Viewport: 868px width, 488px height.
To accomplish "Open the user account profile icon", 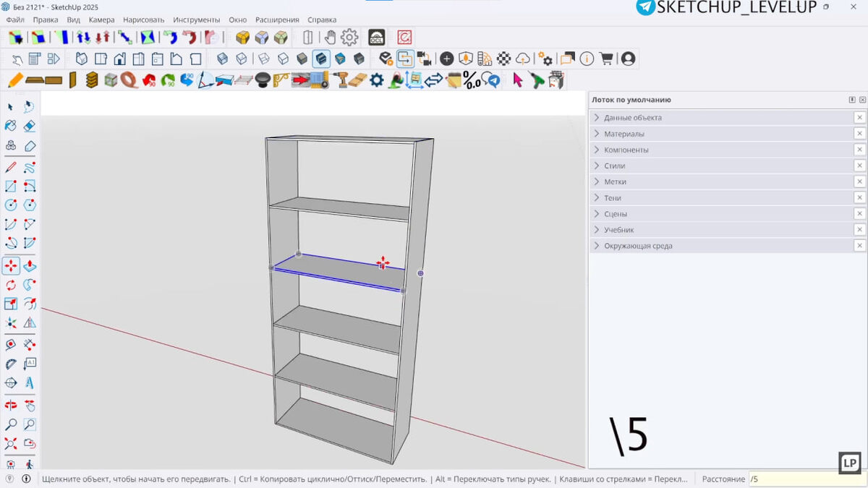I will coord(628,59).
